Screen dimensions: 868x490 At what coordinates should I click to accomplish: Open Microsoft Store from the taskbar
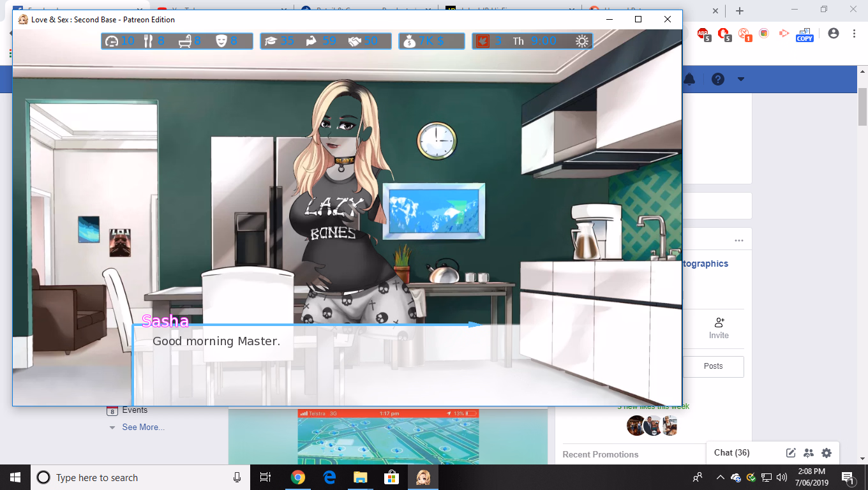391,477
